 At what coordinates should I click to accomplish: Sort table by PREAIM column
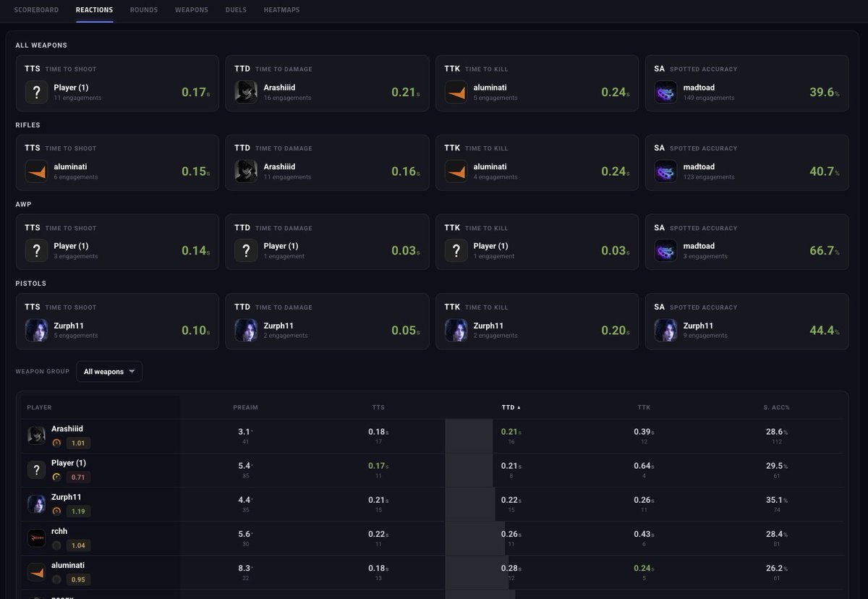(245, 407)
